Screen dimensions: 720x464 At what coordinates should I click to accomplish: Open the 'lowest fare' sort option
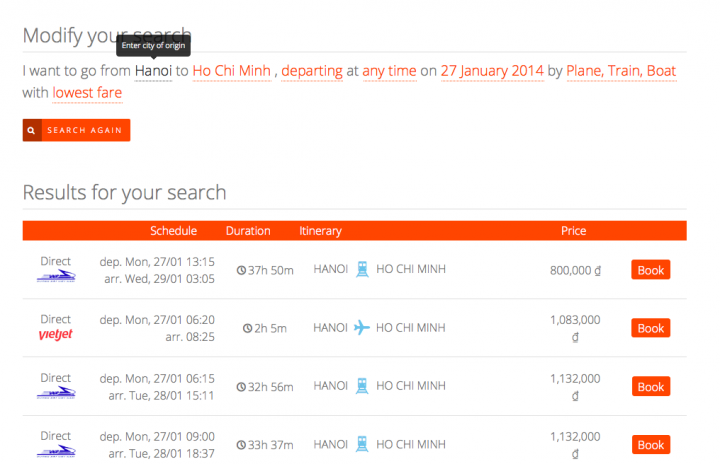(x=87, y=93)
